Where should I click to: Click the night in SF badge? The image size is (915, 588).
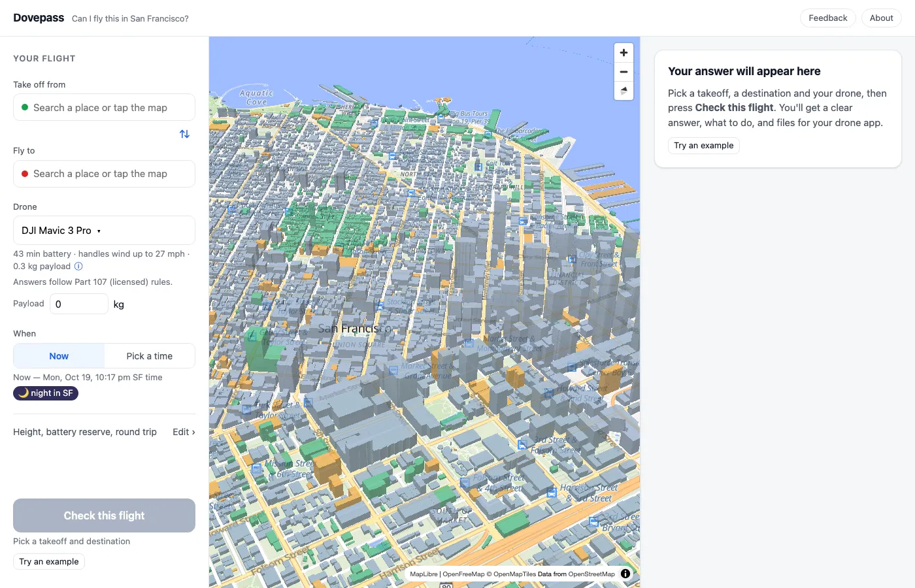46,393
